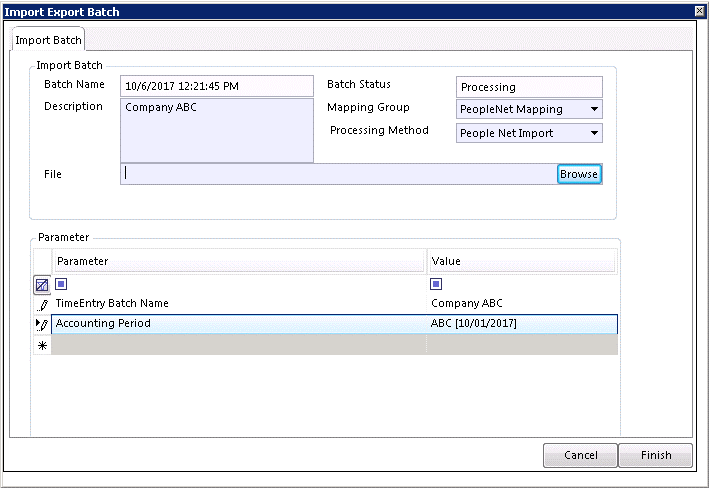
Task: Click the Batch Status field showing Processing
Action: tap(529, 87)
